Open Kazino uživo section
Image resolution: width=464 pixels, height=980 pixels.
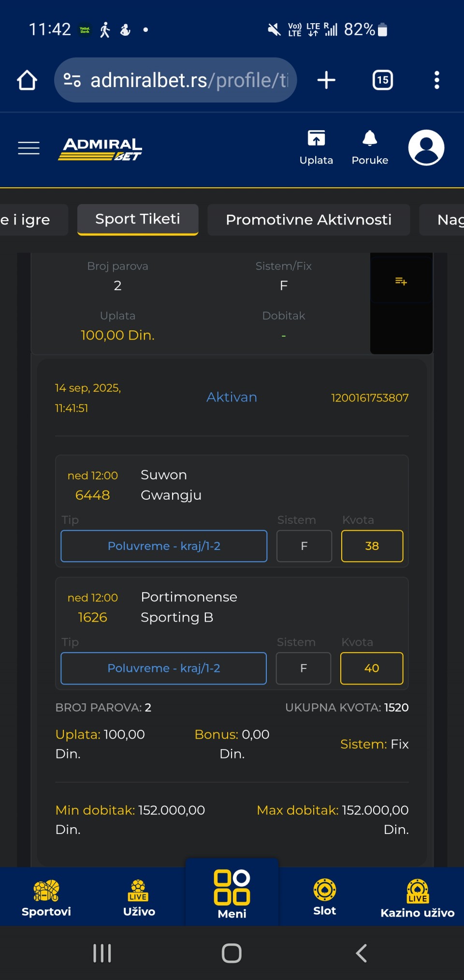(x=418, y=898)
